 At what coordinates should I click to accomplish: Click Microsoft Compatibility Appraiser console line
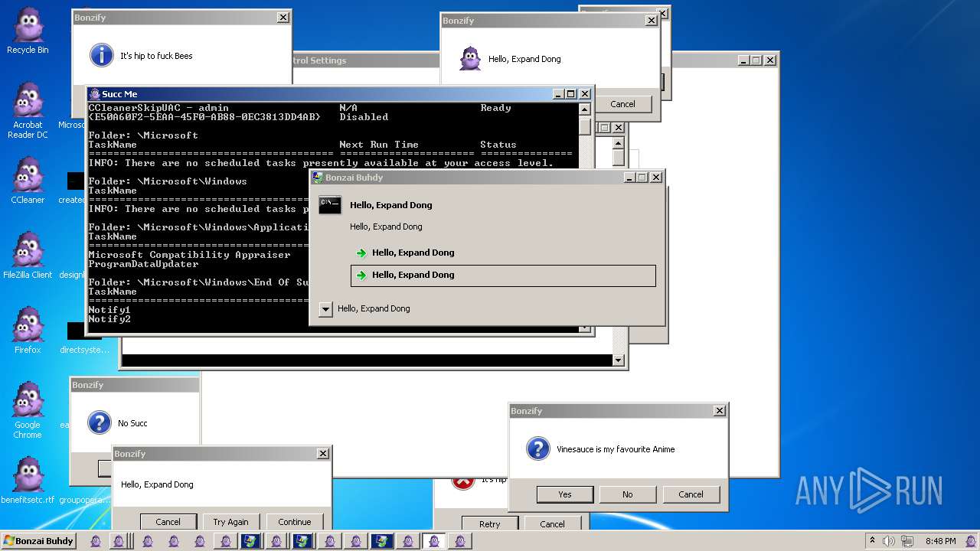point(189,255)
